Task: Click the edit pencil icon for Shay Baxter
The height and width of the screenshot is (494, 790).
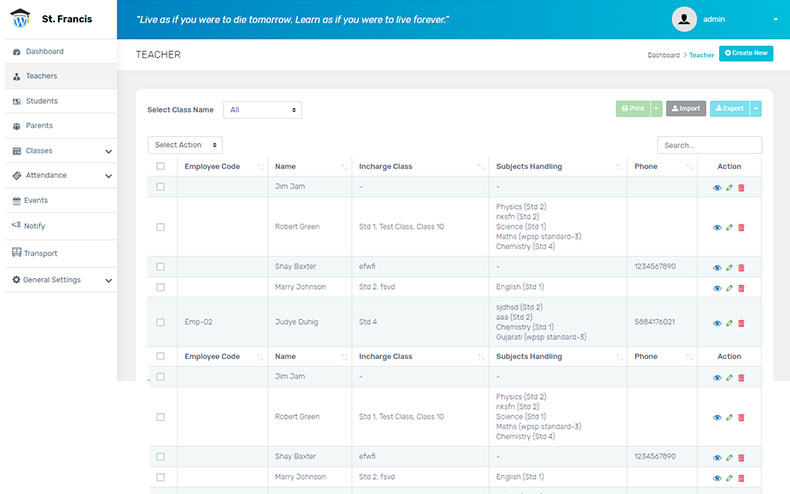Action: pyautogui.click(x=729, y=267)
